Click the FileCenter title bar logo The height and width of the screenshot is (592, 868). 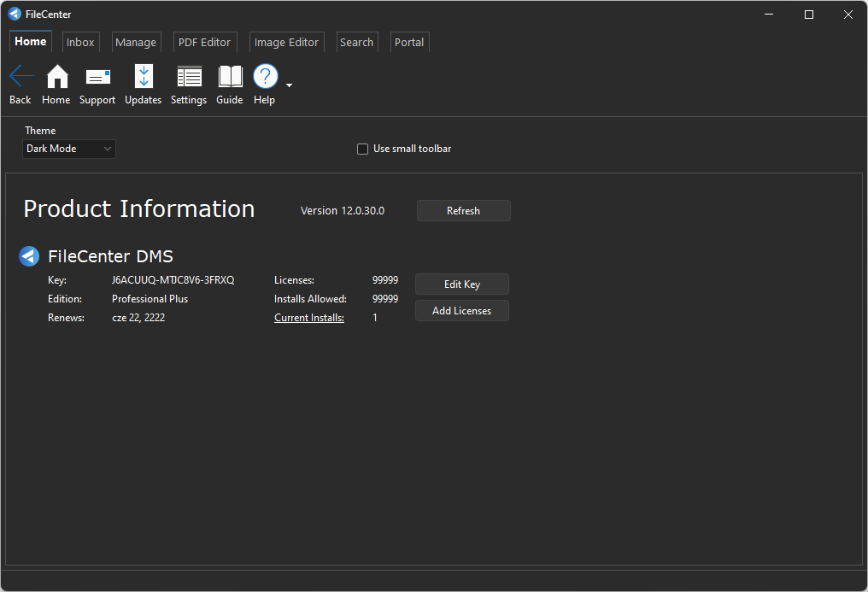point(15,14)
